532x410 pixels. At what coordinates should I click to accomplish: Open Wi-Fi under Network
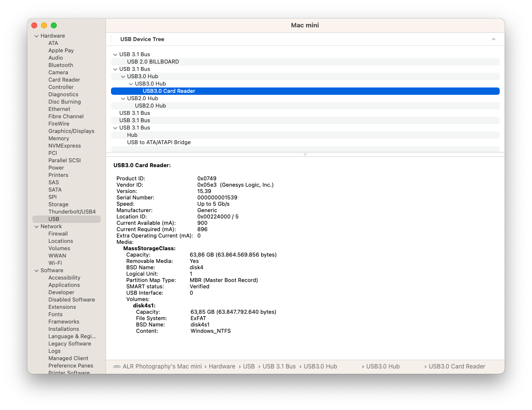click(x=55, y=263)
